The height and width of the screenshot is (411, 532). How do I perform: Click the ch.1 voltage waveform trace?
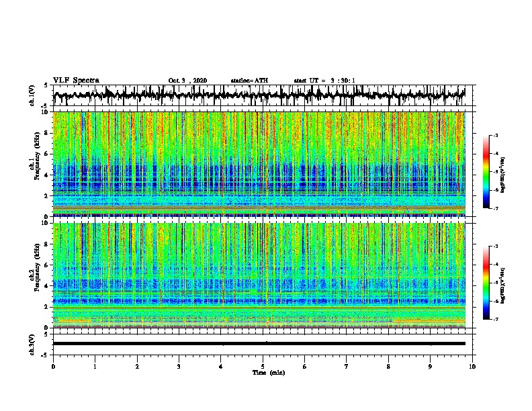(x=259, y=95)
